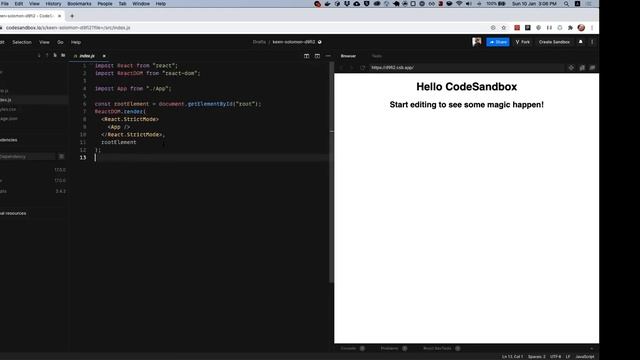The width and height of the screenshot is (640, 360).
Task: Click the UTF-8 encoding status entry
Action: tap(556, 357)
